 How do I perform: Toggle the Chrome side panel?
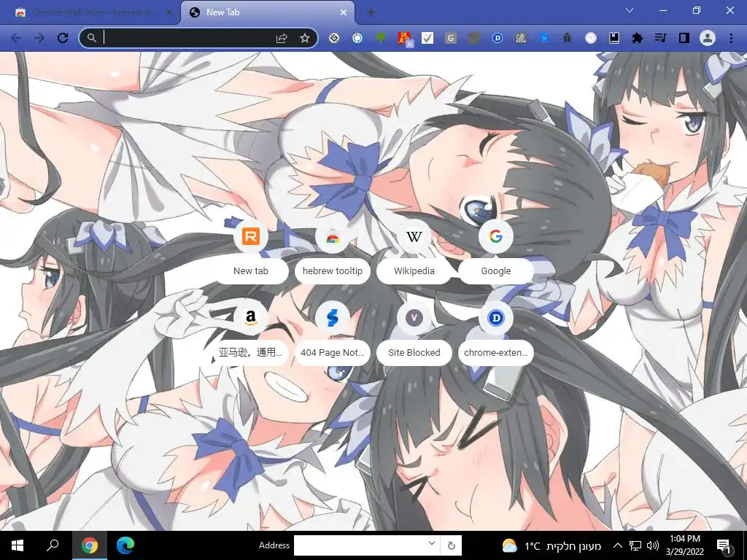(x=684, y=38)
